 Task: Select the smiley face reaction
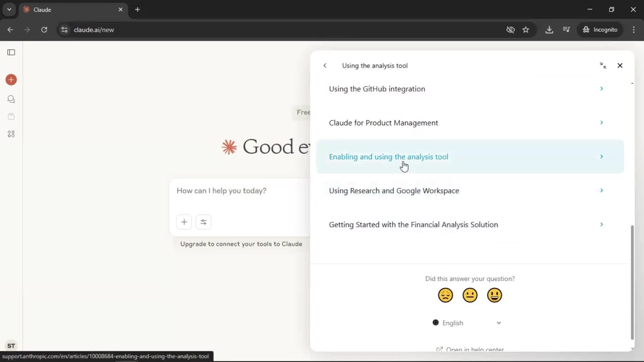pos(494,295)
